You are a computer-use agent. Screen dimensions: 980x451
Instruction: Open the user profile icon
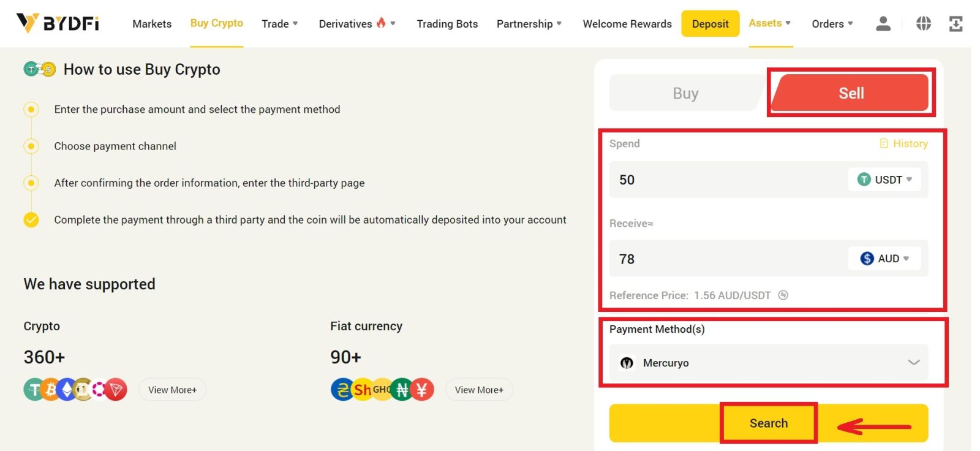click(883, 23)
